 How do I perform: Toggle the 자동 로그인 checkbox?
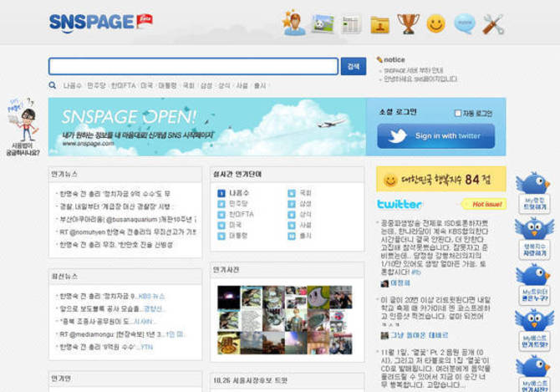(458, 113)
